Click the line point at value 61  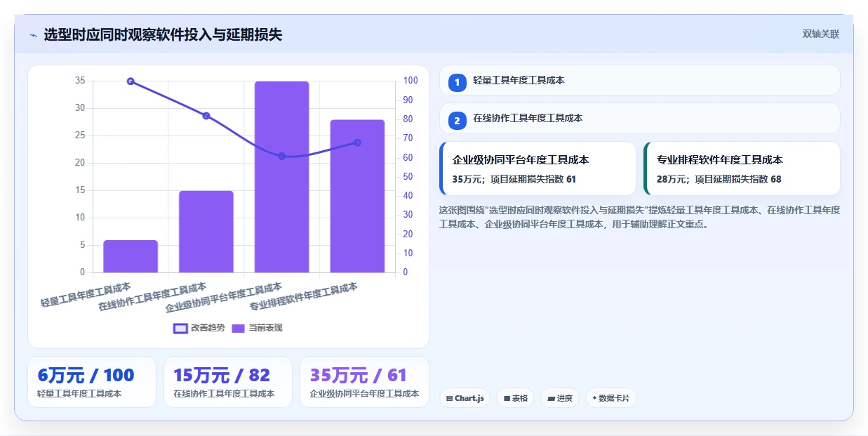pyautogui.click(x=281, y=156)
